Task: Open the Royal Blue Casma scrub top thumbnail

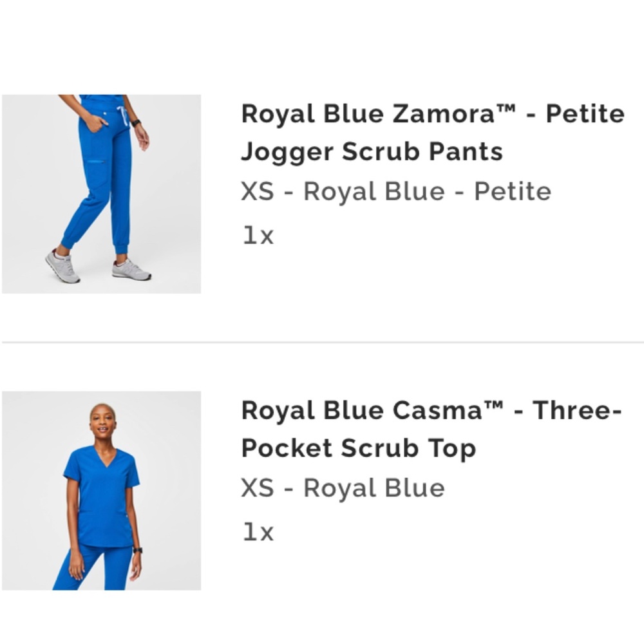Action: 101,490
